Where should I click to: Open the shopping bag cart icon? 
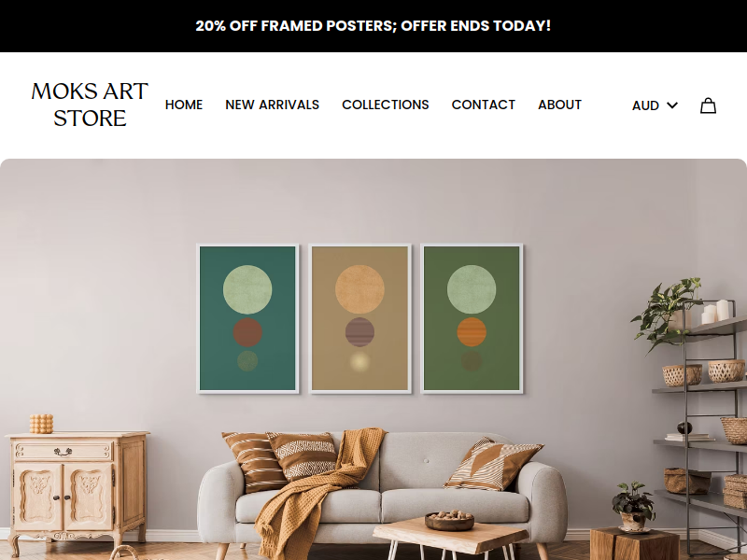click(x=708, y=105)
